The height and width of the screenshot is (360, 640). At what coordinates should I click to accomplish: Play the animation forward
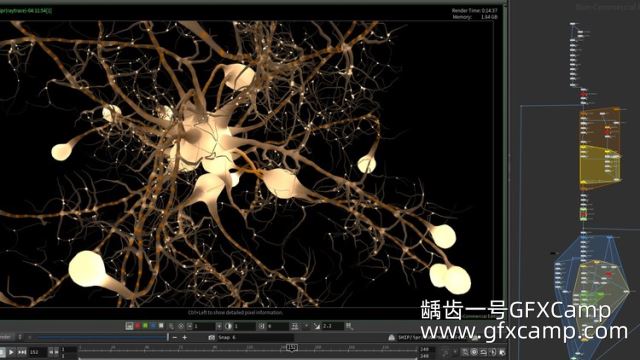(x=11, y=352)
